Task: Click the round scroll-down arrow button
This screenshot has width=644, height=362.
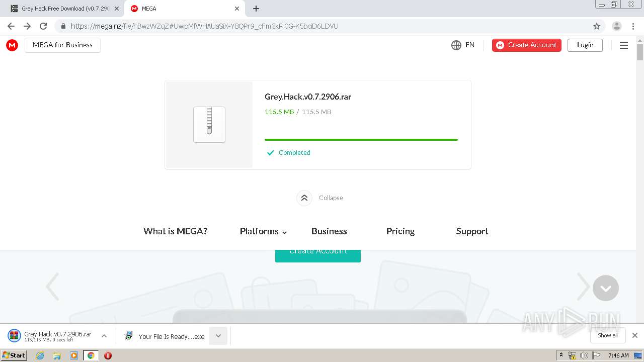Action: pos(606,288)
